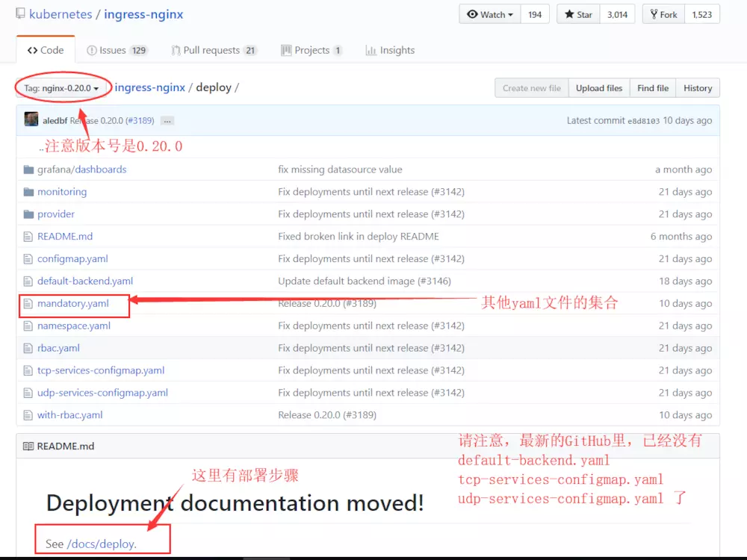Click file icon next to README.md row
This screenshot has width=747, height=560.
(x=28, y=237)
